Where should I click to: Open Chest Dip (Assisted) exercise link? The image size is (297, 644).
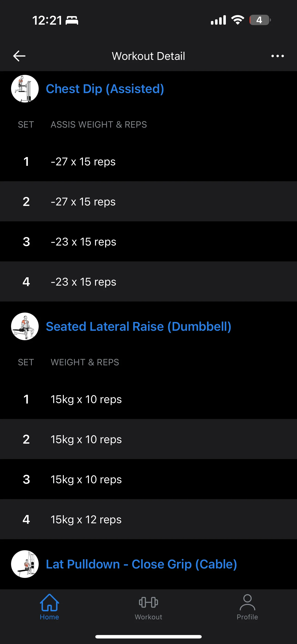[x=105, y=89]
